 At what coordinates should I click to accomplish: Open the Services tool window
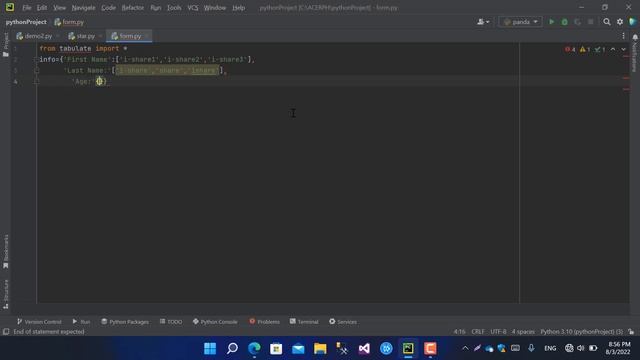pyautogui.click(x=343, y=322)
